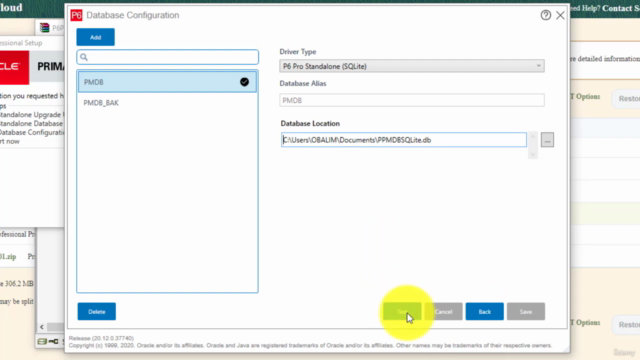
Task: Open the help question mark icon
Action: tap(546, 15)
